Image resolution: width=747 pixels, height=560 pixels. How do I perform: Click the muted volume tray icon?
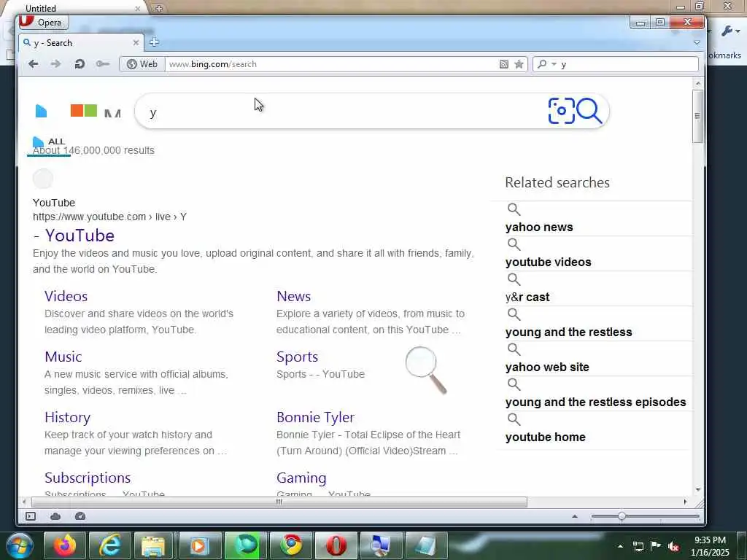673,546
